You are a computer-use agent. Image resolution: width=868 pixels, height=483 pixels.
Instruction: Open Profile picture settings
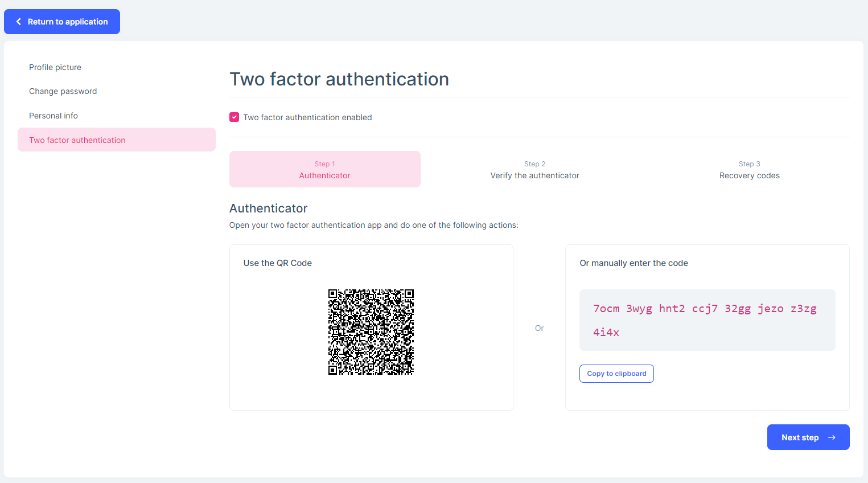pyautogui.click(x=55, y=67)
